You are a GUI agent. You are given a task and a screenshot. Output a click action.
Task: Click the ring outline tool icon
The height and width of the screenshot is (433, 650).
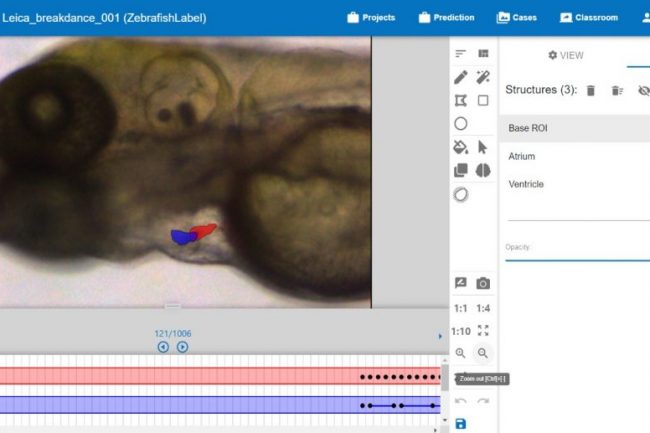(x=461, y=194)
